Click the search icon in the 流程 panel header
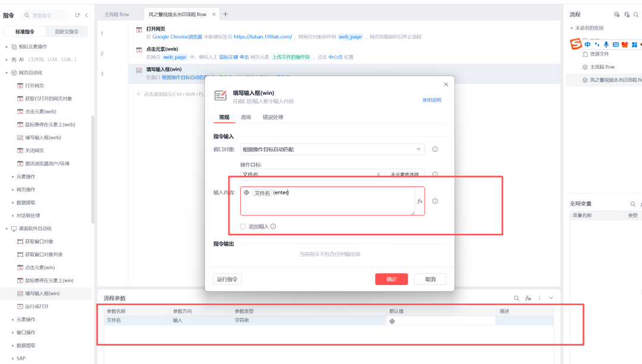642x364 pixels. point(636,14)
